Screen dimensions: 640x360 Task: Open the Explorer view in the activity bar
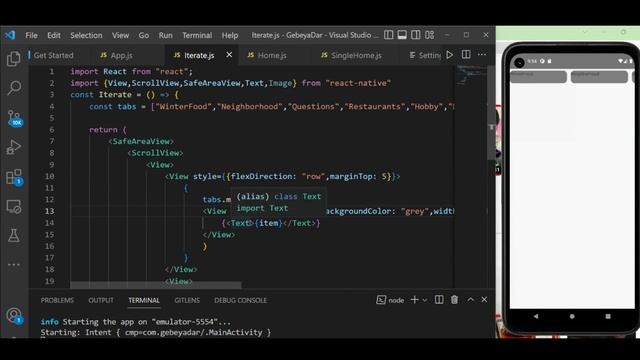[14, 59]
